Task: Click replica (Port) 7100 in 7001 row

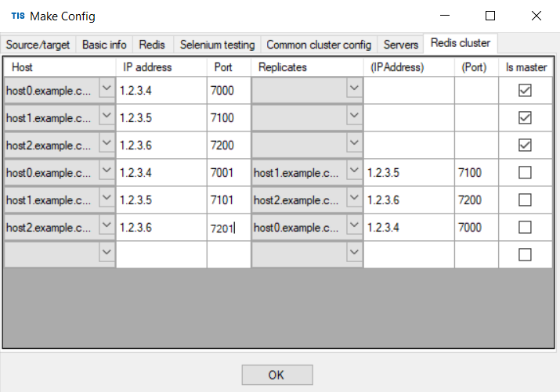Action: coord(476,173)
